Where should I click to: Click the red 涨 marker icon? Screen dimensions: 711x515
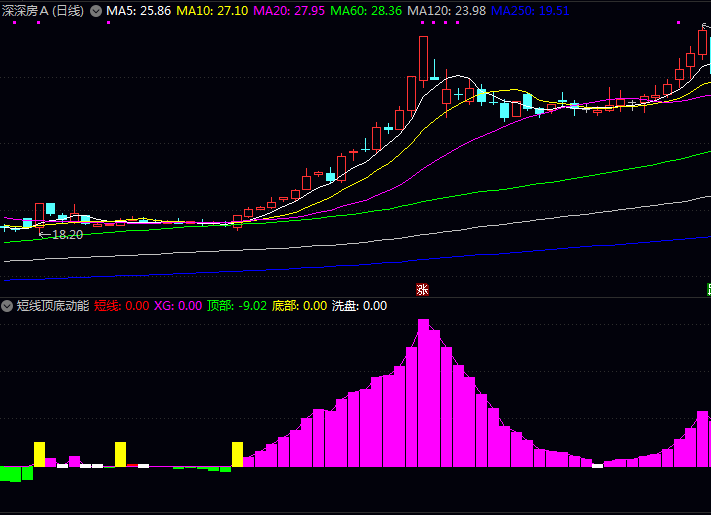pos(422,290)
